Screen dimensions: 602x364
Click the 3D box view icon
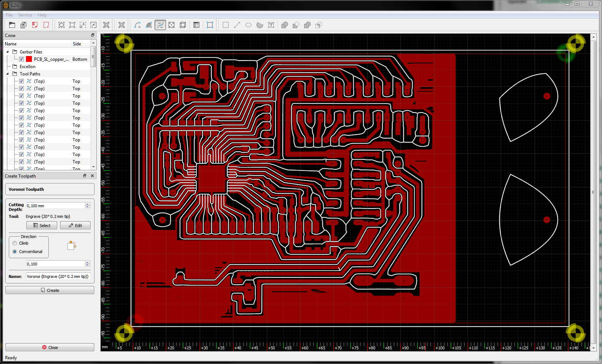[183, 25]
